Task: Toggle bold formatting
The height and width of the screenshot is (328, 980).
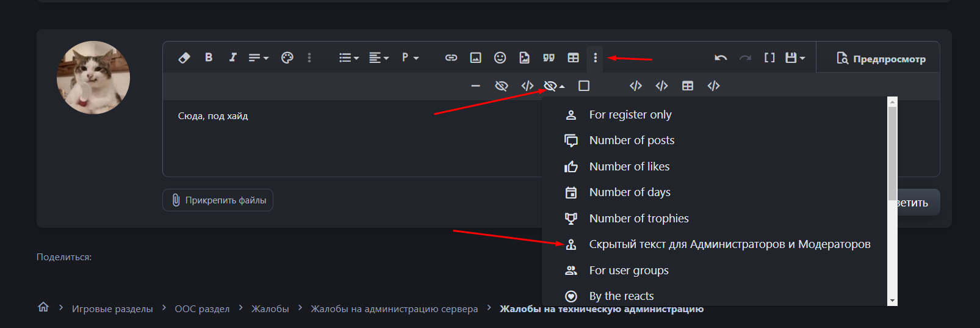Action: [x=209, y=57]
